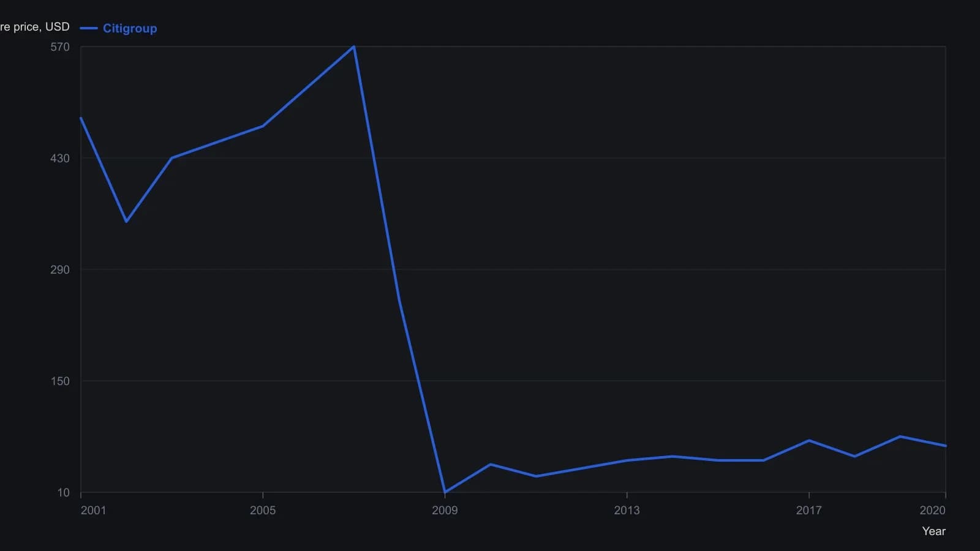The width and height of the screenshot is (980, 551).
Task: Select the 2005 x-axis tick label
Action: [263, 511]
